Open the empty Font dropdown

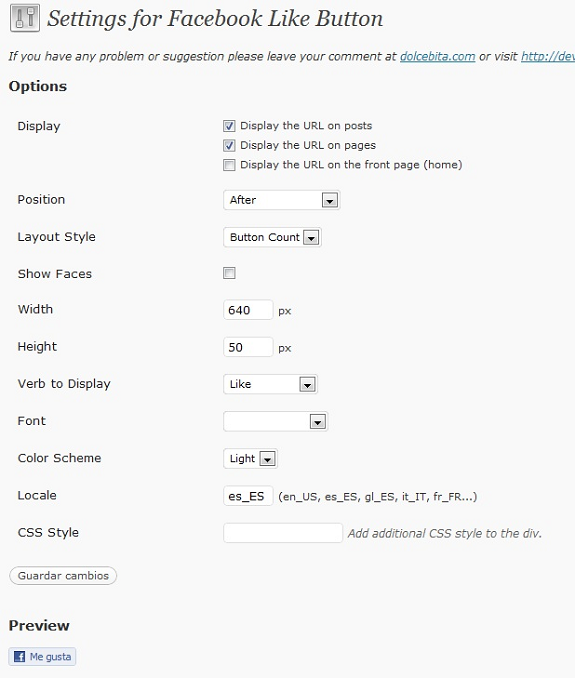(275, 421)
